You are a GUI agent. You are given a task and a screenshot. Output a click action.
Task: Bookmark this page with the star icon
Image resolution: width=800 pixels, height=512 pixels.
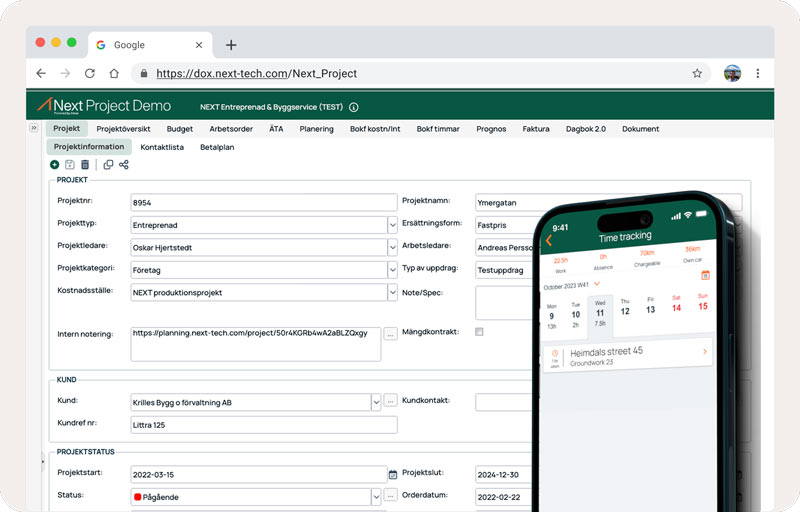(697, 73)
